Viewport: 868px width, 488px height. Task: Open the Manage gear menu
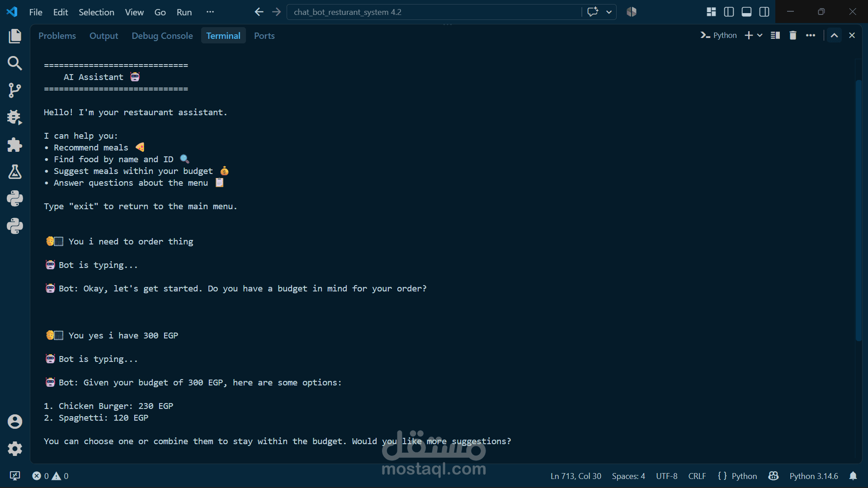click(x=15, y=449)
